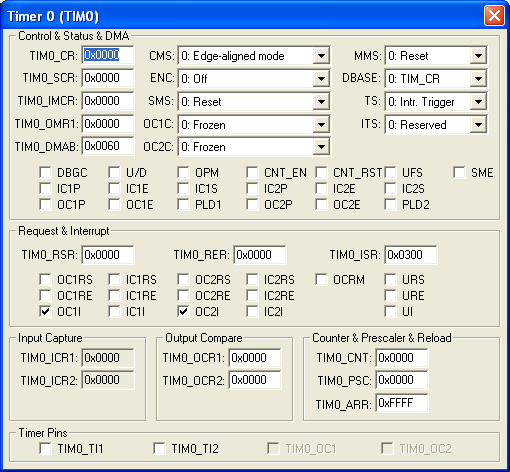Check the IC1RE option
Screen dimensions: 510x472
pos(114,295)
